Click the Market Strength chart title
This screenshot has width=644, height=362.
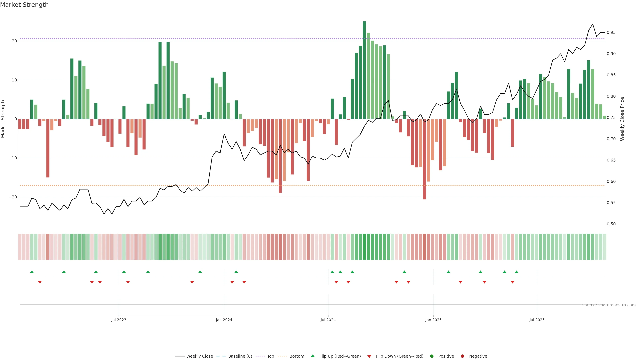[x=24, y=5]
